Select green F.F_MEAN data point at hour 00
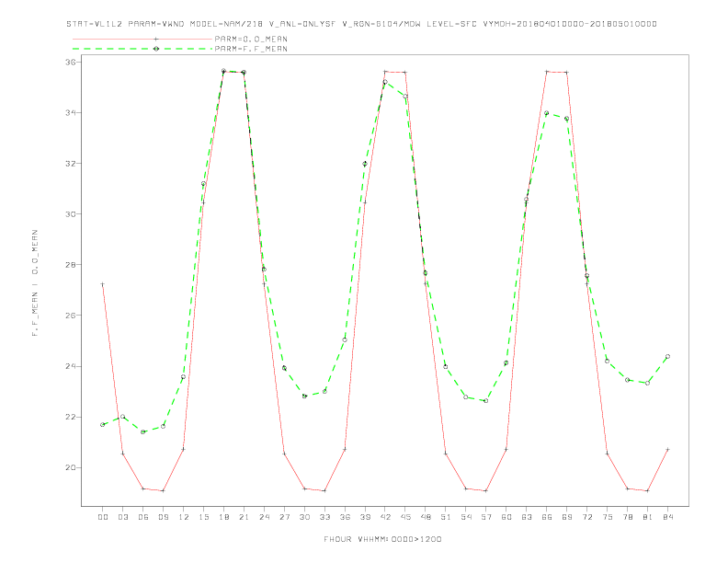The height and width of the screenshot is (563, 728). click(103, 425)
